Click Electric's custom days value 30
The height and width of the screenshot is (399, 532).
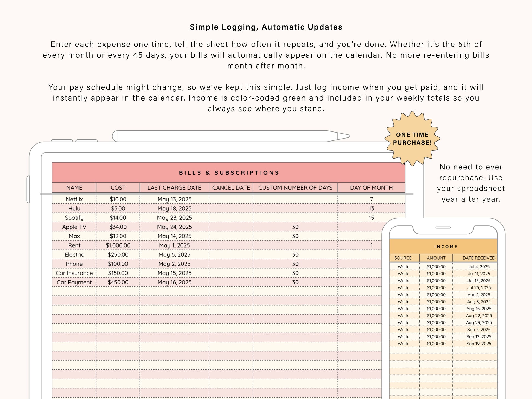click(x=295, y=255)
